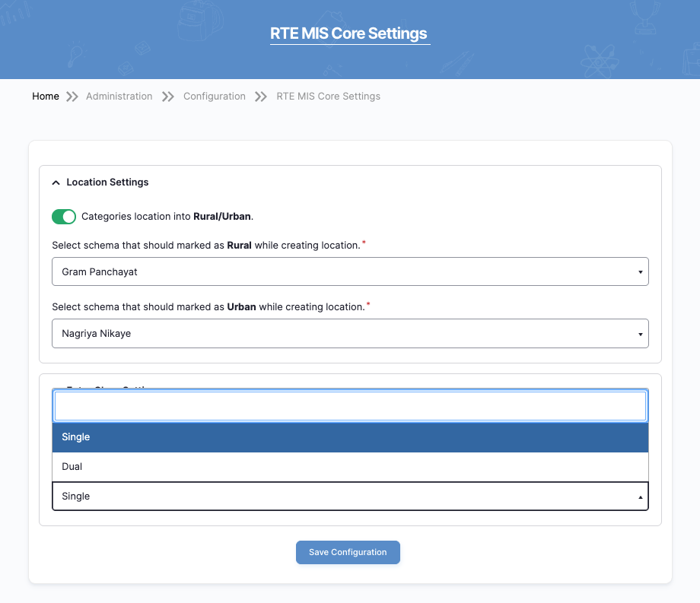Open the Configuration breadcrumb link
This screenshot has height=603, width=700.
click(215, 97)
